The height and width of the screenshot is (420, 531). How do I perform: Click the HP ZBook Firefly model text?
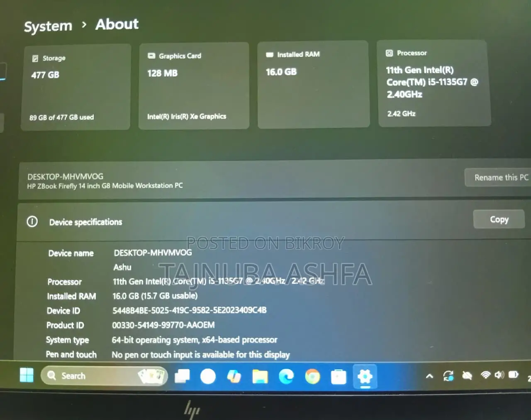click(x=105, y=186)
